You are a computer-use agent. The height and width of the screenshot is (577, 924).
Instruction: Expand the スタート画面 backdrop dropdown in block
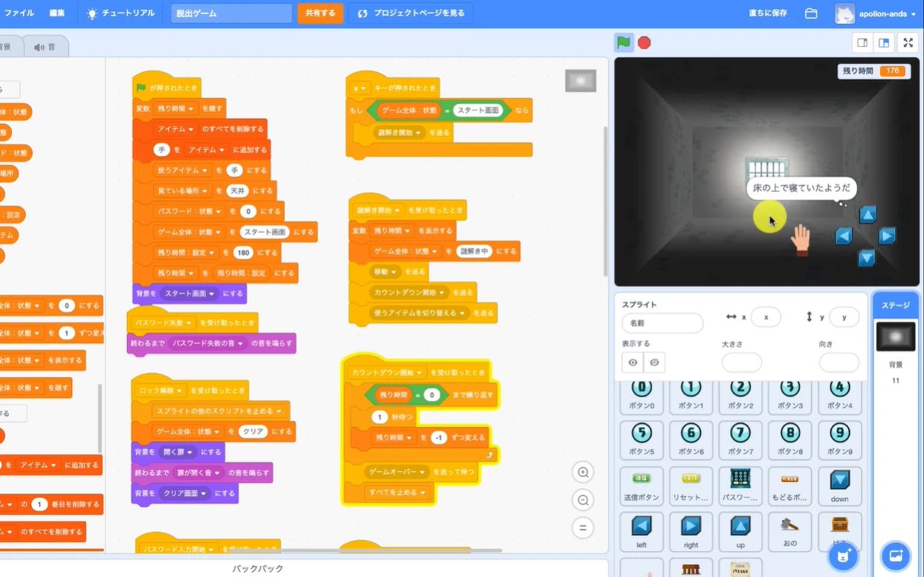[x=213, y=294]
